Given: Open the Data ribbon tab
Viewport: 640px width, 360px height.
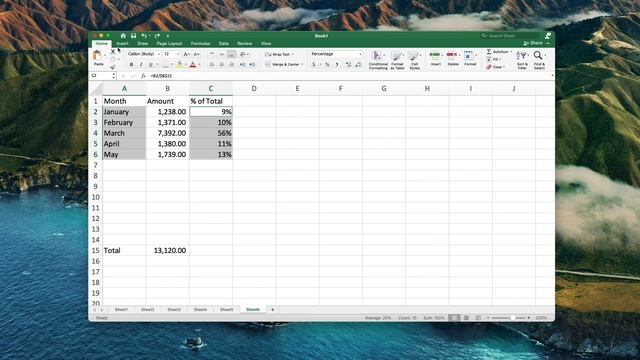Looking at the screenshot, I should (x=224, y=43).
